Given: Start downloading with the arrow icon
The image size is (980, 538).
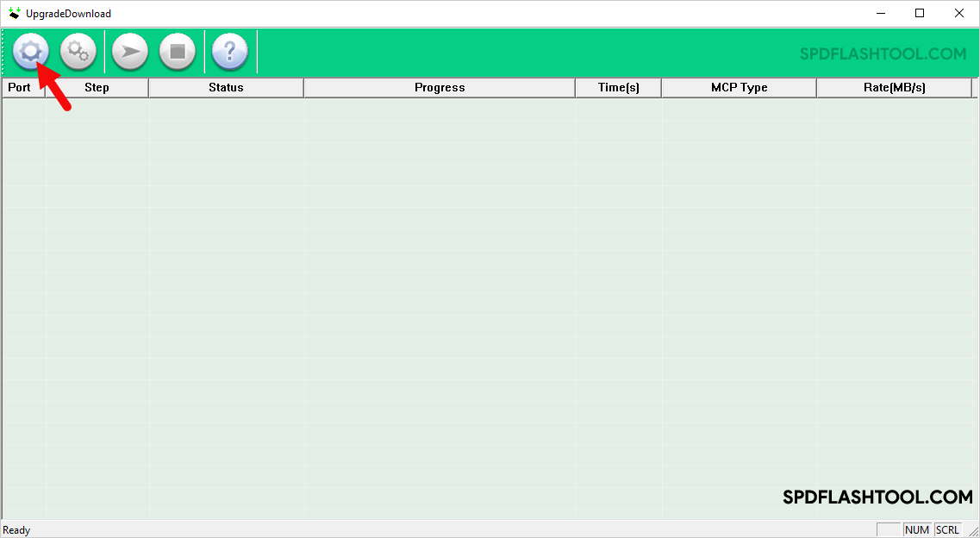Looking at the screenshot, I should [130, 51].
